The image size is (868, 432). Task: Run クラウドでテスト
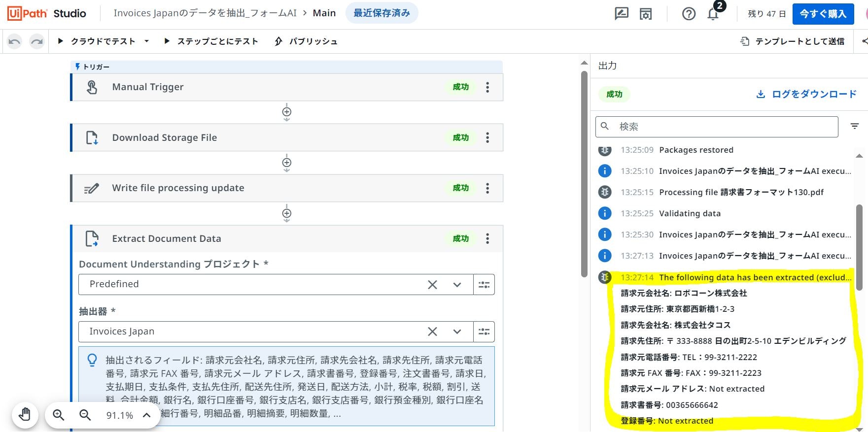[x=97, y=41]
